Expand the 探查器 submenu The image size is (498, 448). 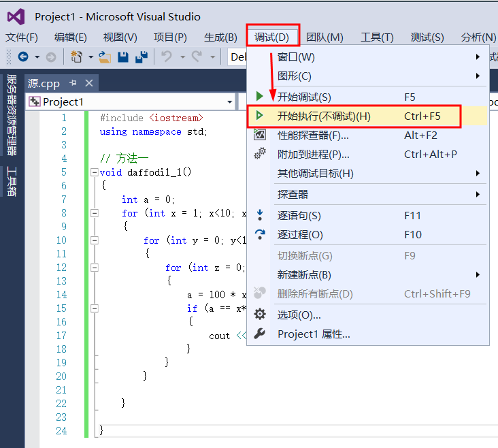478,194
